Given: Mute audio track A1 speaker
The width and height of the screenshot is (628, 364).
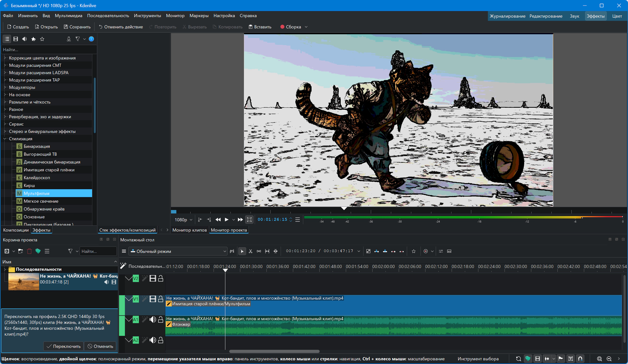Looking at the screenshot, I should (153, 319).
